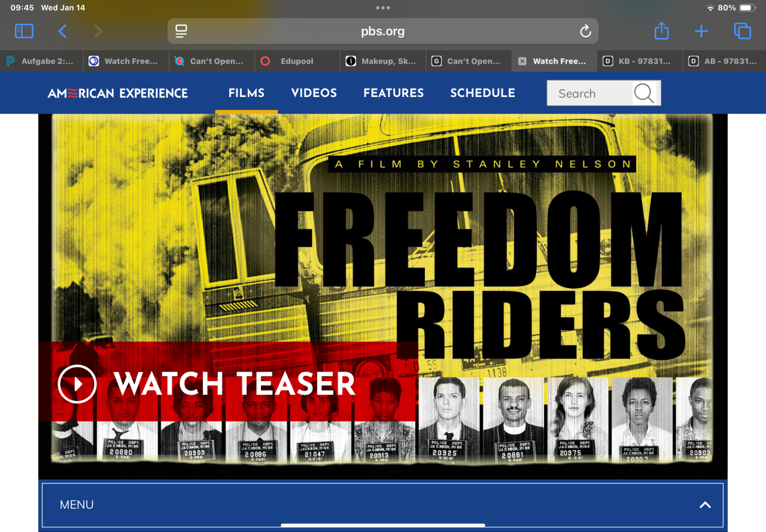
Task: Open the Schedule section
Action: pyautogui.click(x=483, y=93)
